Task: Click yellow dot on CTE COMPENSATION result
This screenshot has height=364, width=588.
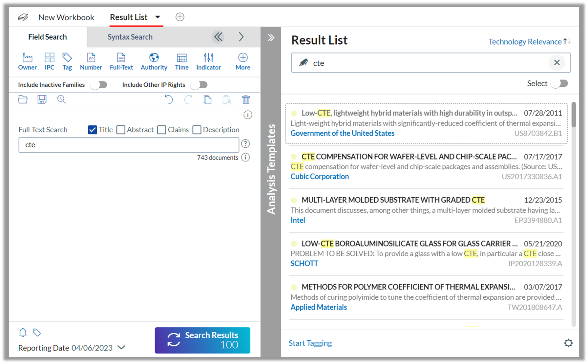Action: 294,157
